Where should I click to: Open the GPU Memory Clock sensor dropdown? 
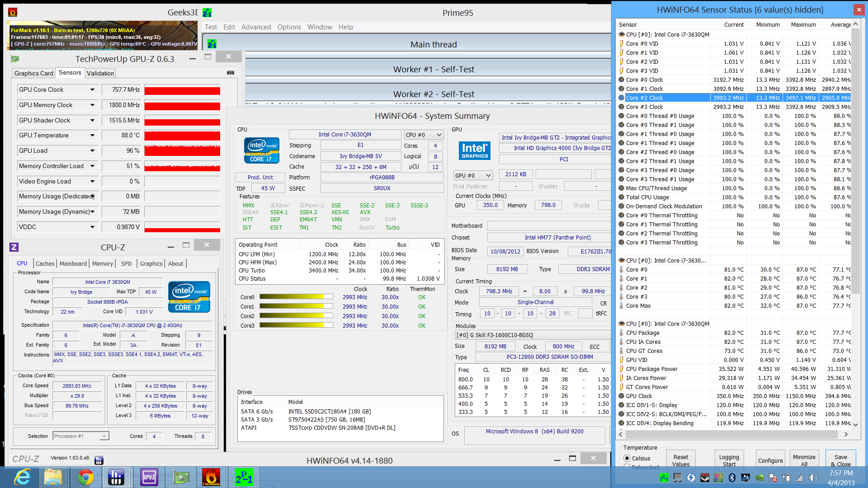tap(93, 105)
